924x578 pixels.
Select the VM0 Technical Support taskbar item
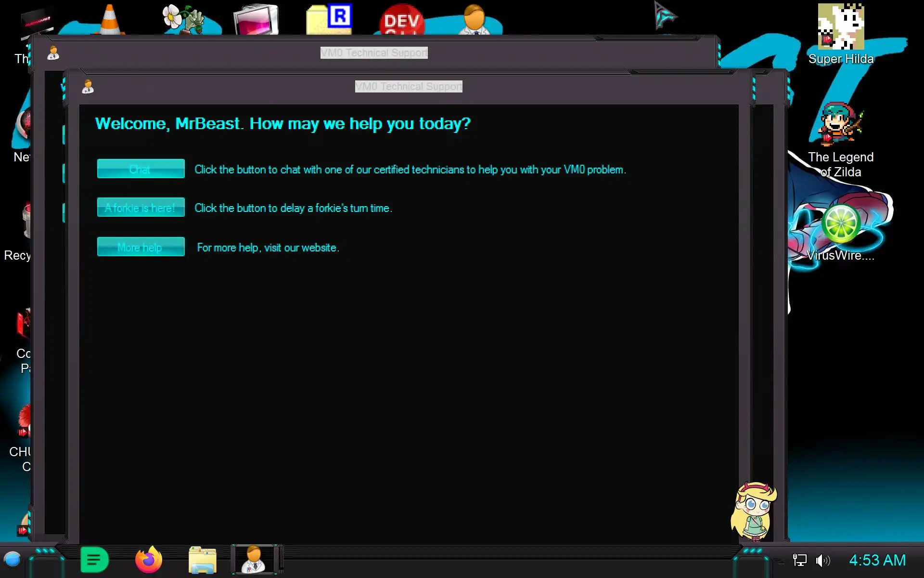tap(254, 560)
